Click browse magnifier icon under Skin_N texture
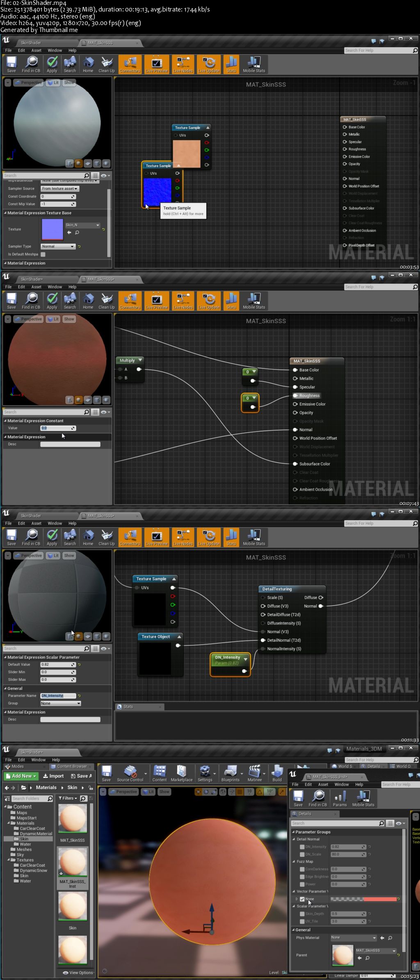The image size is (420, 980). tap(77, 232)
